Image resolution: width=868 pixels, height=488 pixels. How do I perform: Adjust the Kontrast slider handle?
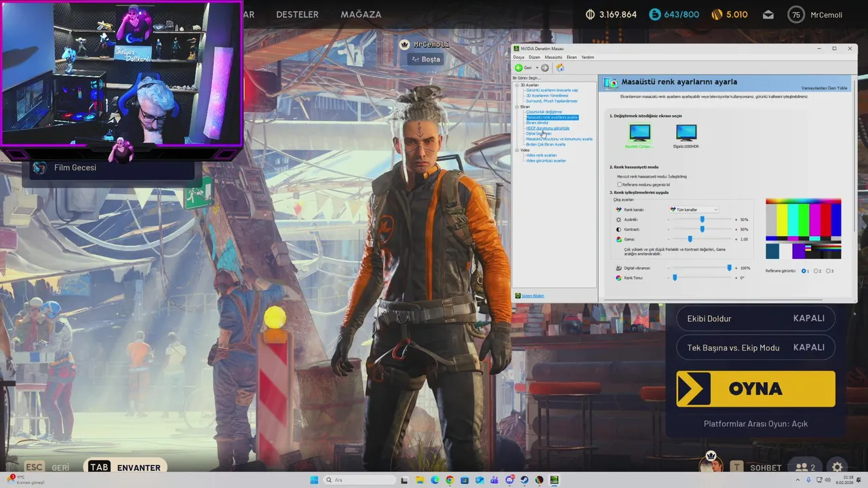click(702, 229)
